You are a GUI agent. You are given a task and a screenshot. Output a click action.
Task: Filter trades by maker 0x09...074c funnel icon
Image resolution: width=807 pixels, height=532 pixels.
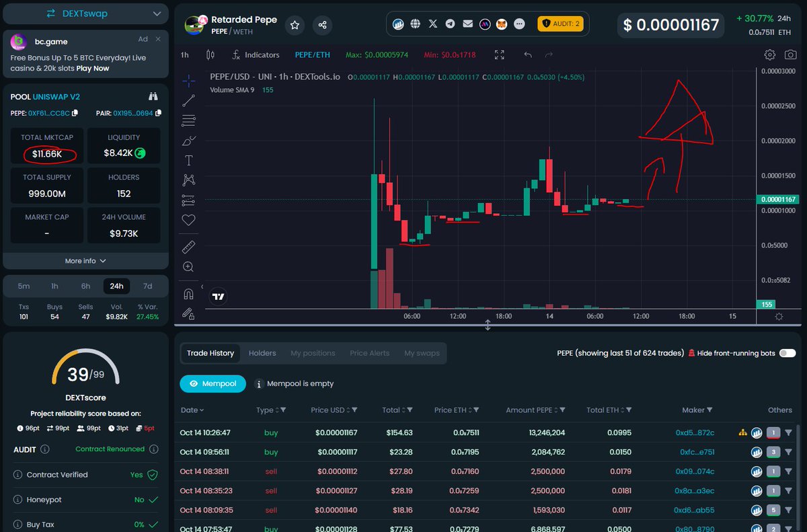click(x=788, y=471)
